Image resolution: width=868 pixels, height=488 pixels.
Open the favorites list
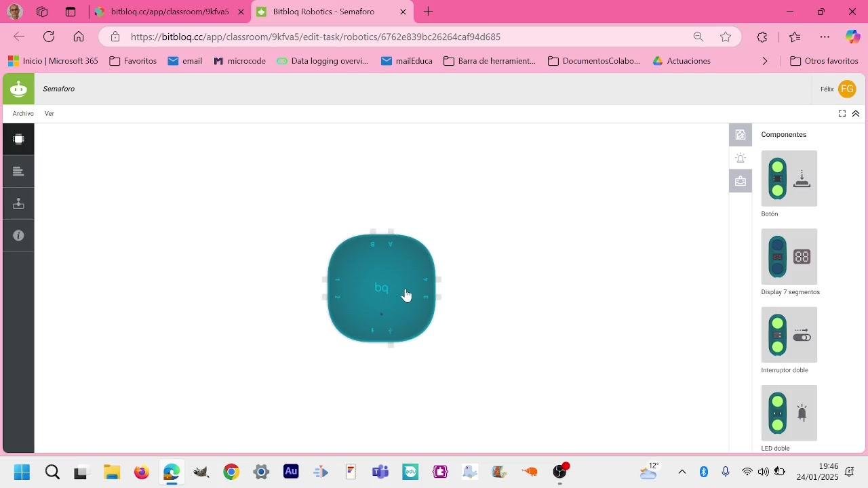click(x=795, y=37)
